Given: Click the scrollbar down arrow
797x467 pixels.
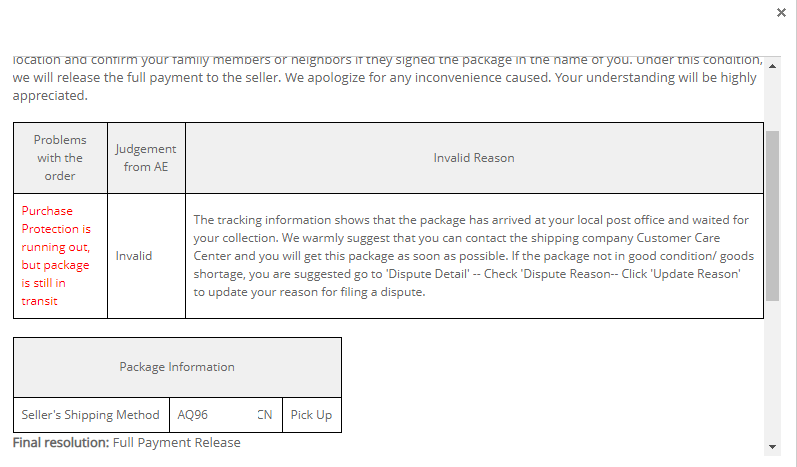Looking at the screenshot, I should tap(771, 445).
